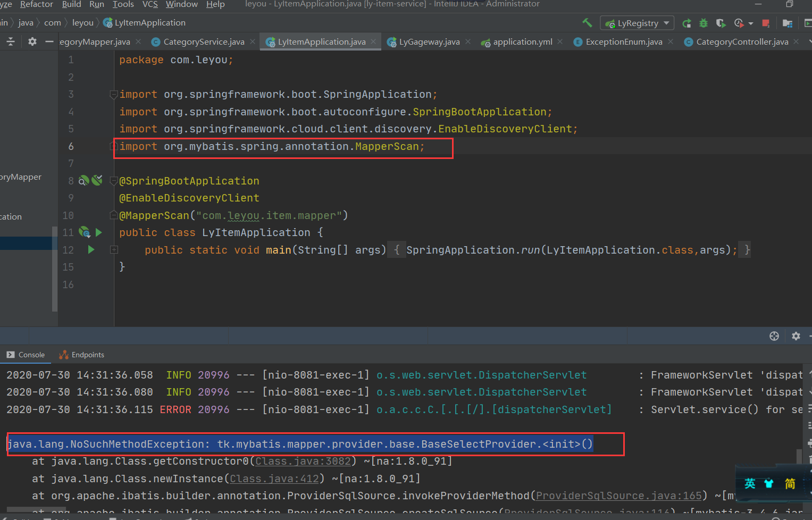Click the run gutter arrow beside main method
812x520 pixels.
(91, 250)
